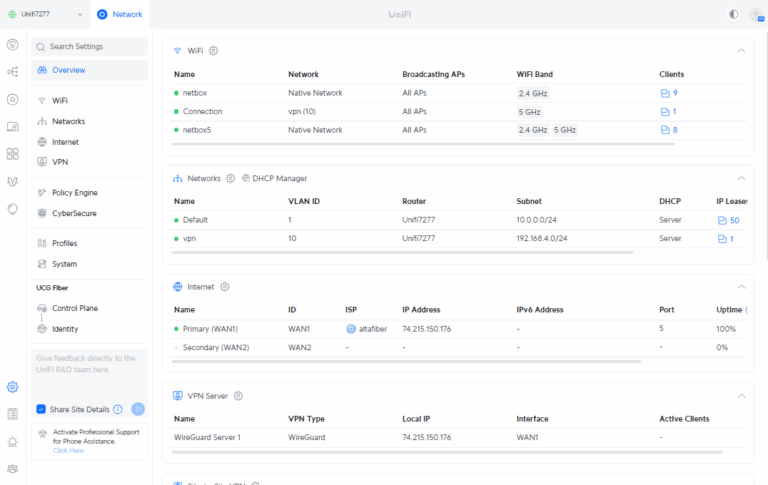Click the VPN Server settings gear icon
The width and height of the screenshot is (768, 485).
238,396
